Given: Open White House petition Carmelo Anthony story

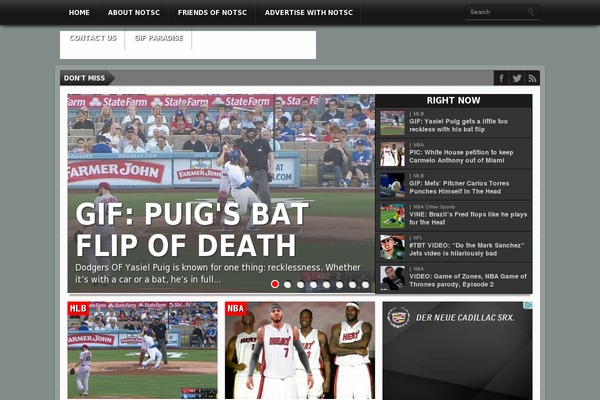Looking at the screenshot, I should (x=461, y=157).
